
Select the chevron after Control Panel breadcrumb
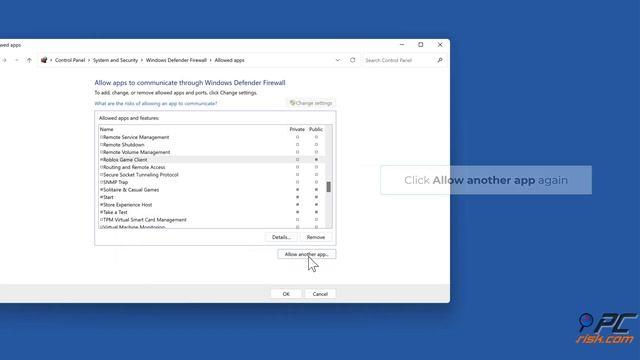[89, 60]
